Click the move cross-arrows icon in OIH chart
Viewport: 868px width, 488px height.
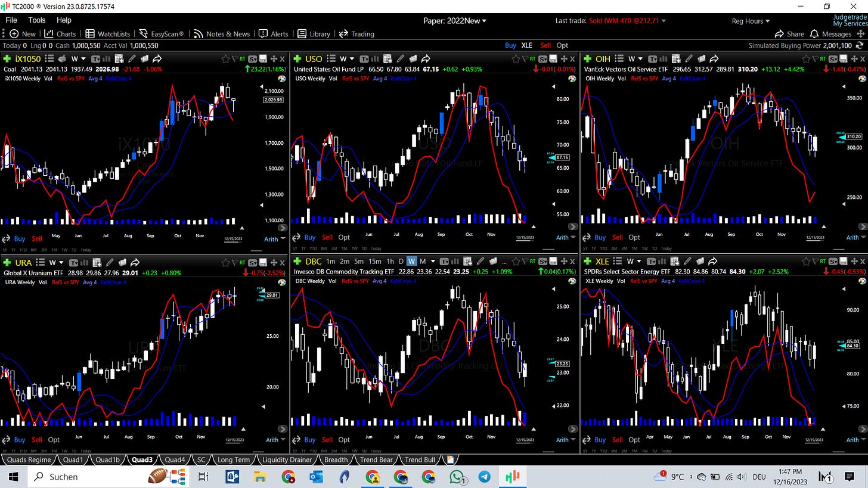[854, 59]
